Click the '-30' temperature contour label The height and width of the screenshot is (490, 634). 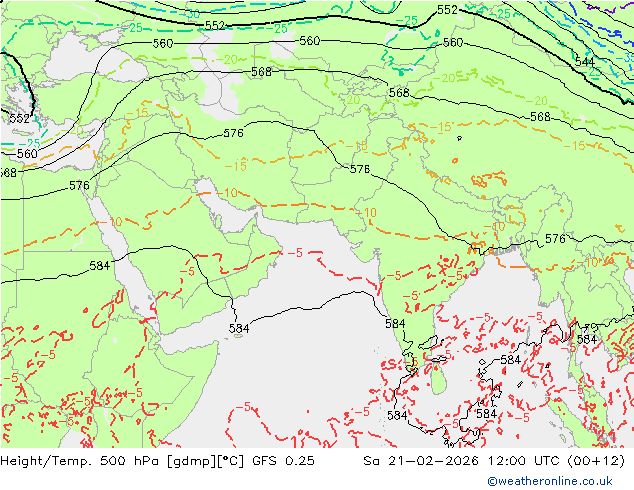[190, 14]
